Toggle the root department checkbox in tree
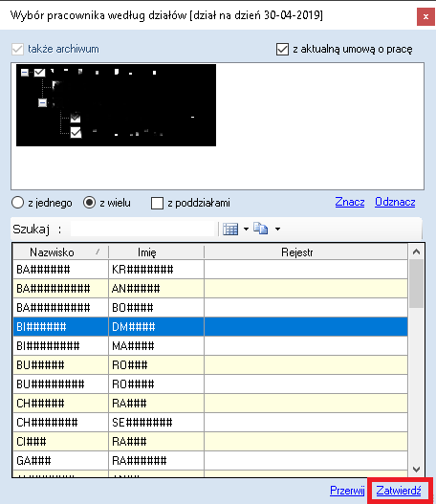 [x=39, y=73]
